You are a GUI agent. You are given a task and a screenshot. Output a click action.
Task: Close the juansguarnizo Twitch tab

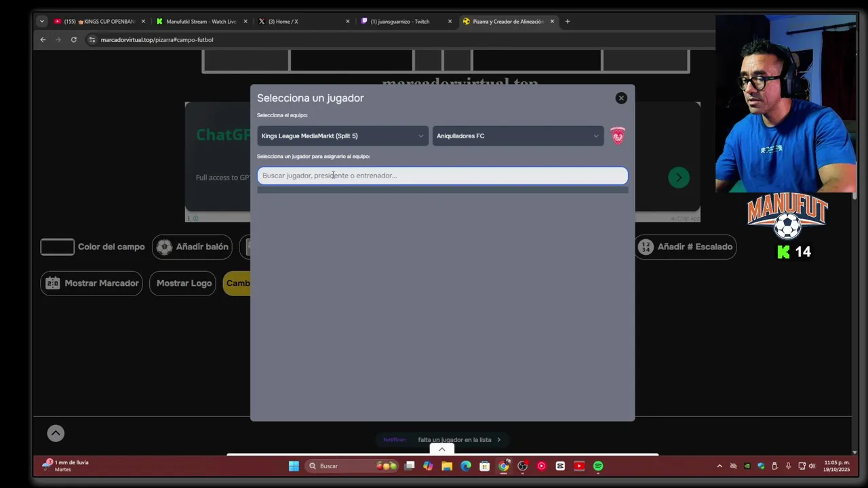point(450,21)
